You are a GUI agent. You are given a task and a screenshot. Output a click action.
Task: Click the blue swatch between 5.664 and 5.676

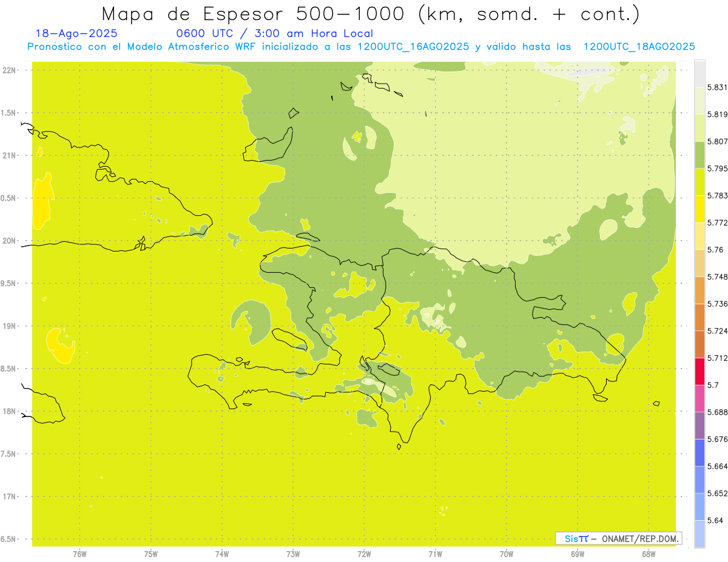699,453
